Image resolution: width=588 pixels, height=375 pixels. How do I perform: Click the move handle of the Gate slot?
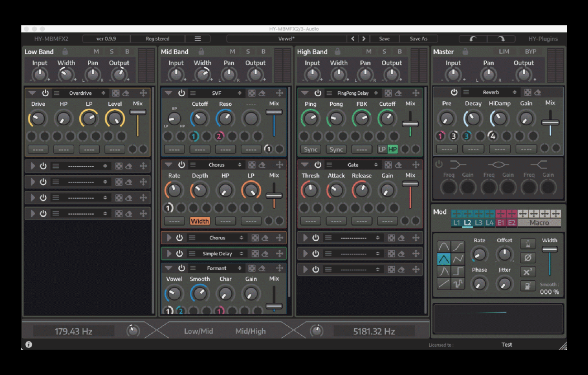click(416, 165)
